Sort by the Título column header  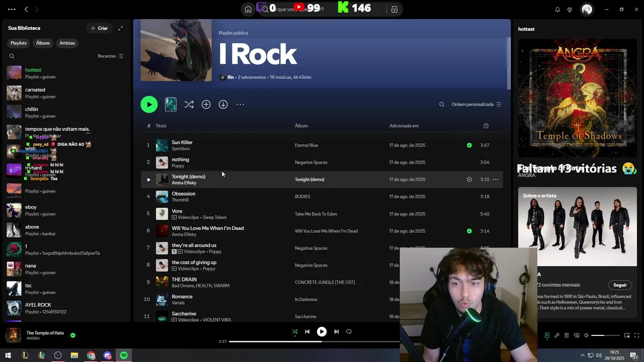(161, 126)
